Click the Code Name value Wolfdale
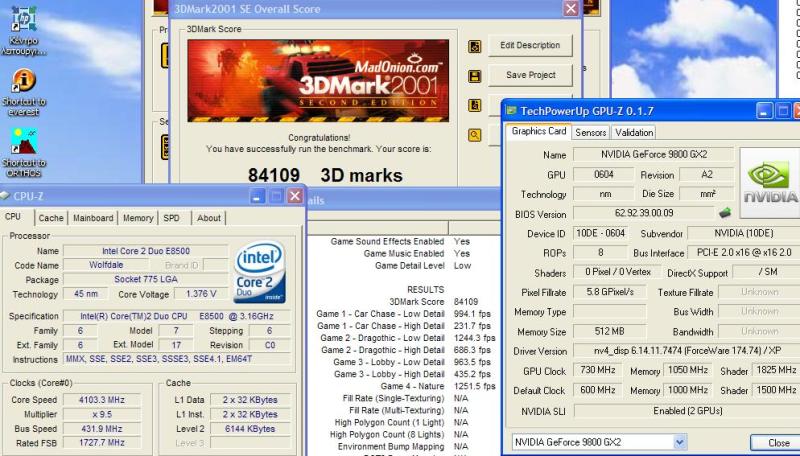800x456 pixels. pos(106,265)
